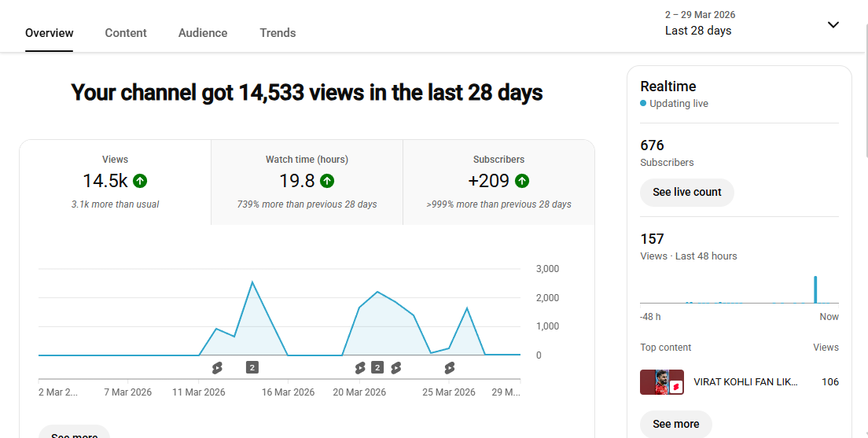Open the Virat Kohli video thumbnail
The height and width of the screenshot is (438, 868).
(661, 382)
